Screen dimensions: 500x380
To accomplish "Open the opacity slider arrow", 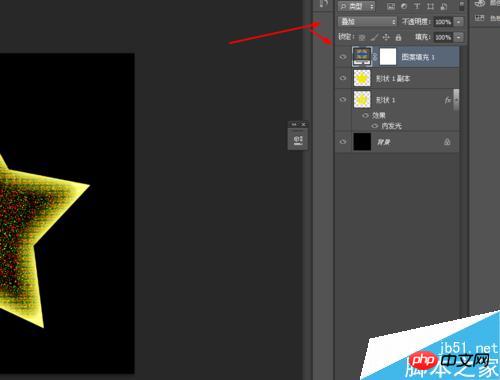I will (459, 22).
